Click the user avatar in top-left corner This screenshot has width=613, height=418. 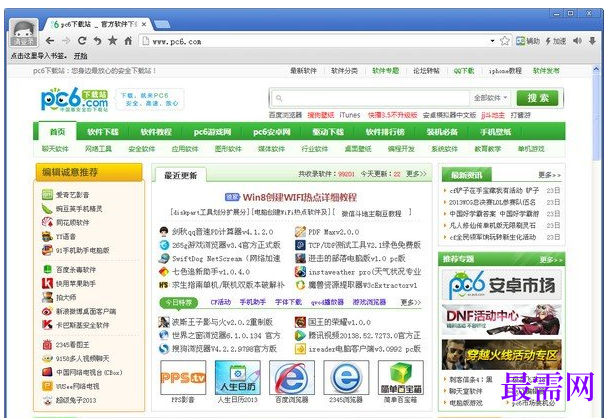24,32
